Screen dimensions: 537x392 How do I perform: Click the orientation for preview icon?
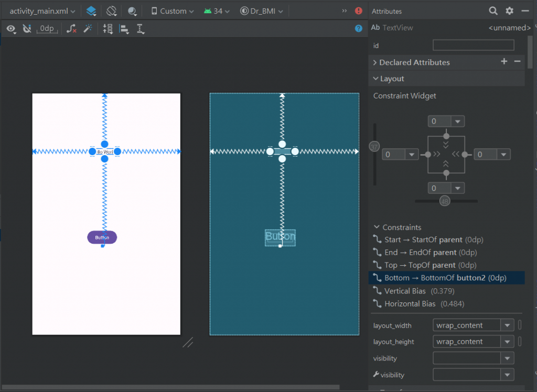pos(112,11)
